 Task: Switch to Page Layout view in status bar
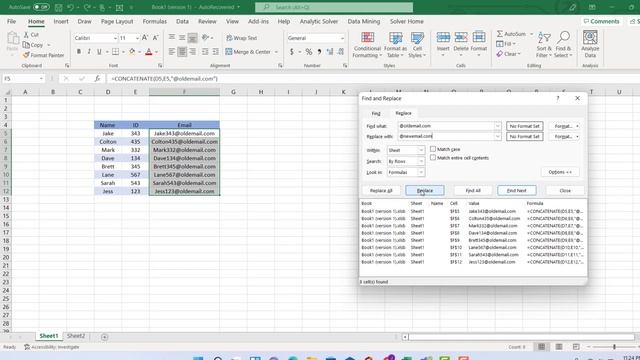coord(559,347)
